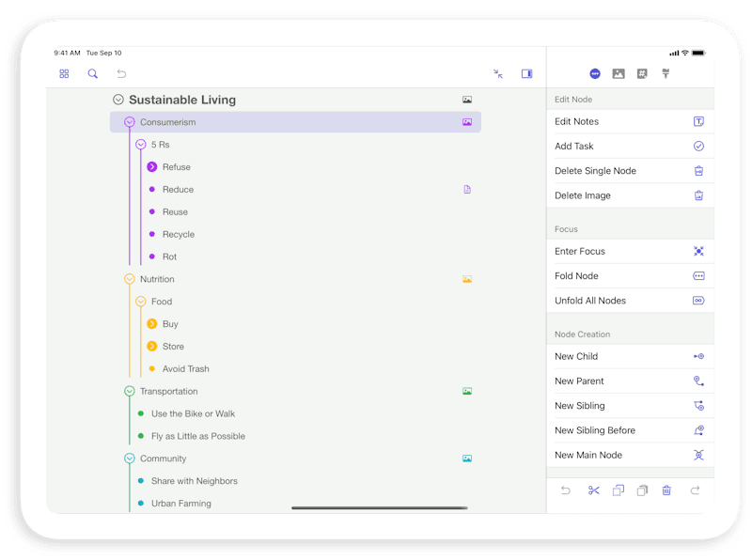Click the undo arrow in bottom toolbar
This screenshot has width=752, height=560.
(566, 490)
